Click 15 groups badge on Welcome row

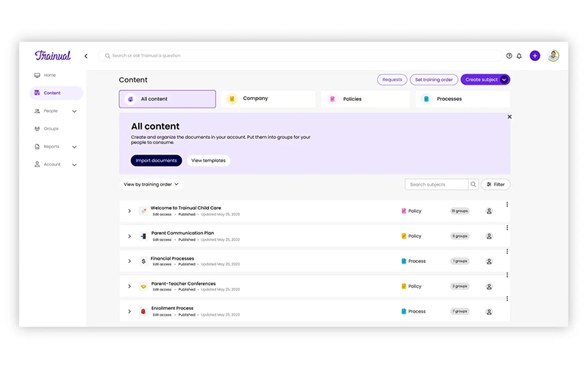click(460, 211)
